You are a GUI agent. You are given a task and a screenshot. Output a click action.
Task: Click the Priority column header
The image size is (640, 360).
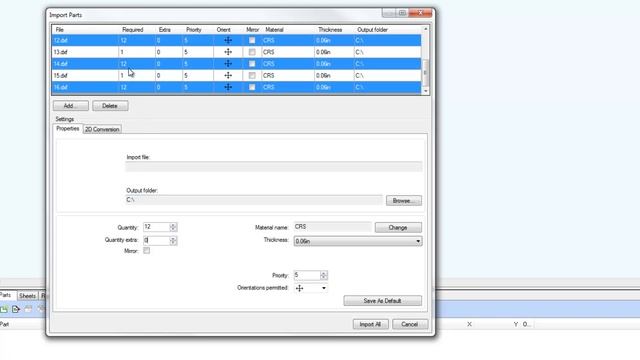(193, 30)
